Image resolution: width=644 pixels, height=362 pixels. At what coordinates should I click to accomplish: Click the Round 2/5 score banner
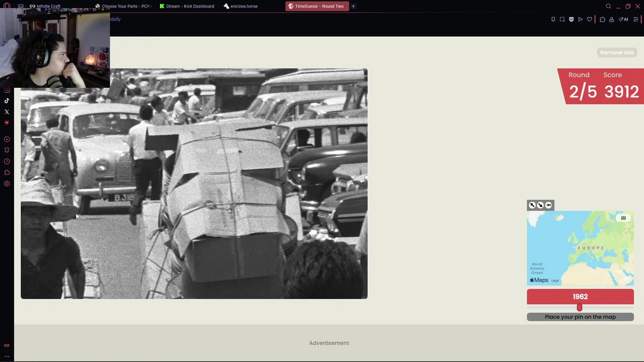[601, 86]
